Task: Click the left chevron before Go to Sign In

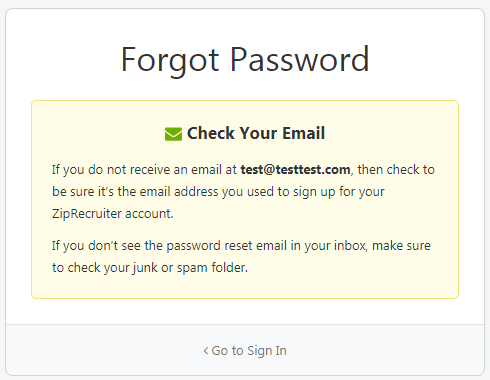Action: 206,351
